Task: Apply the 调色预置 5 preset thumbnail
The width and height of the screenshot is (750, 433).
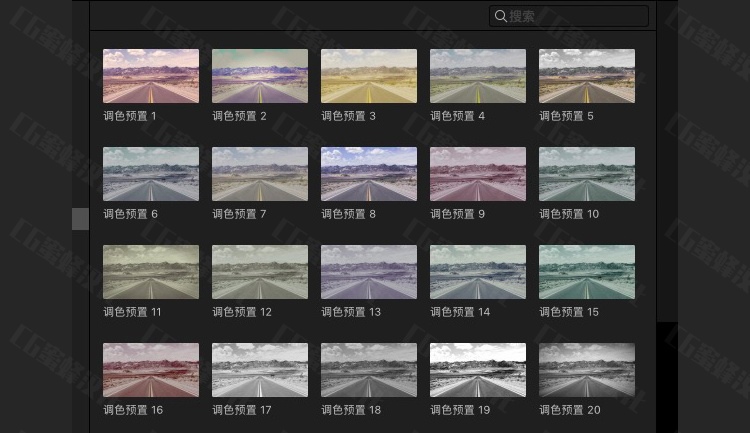Action: [587, 76]
